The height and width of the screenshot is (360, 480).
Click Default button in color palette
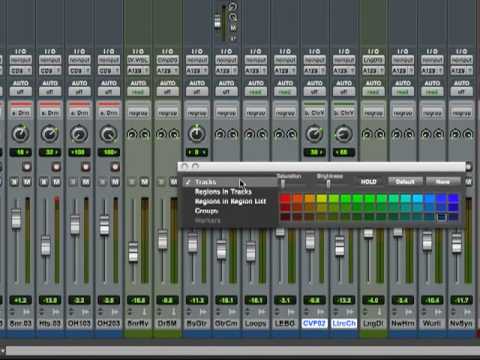405,182
